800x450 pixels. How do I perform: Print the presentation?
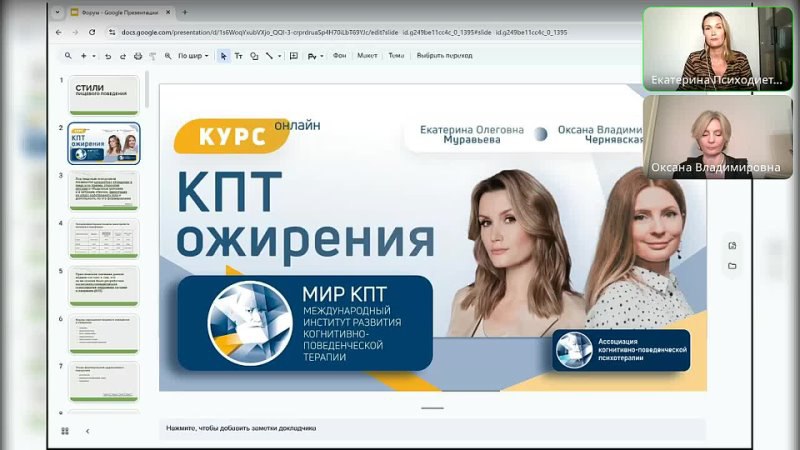(138, 56)
